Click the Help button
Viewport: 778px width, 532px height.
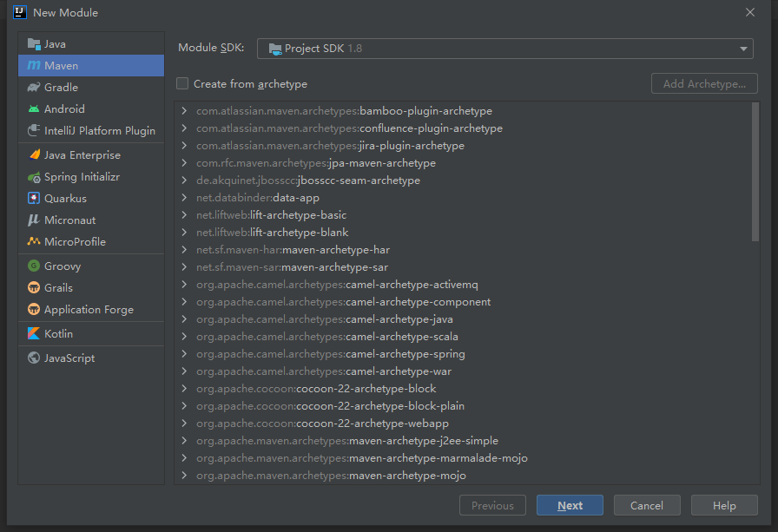(724, 505)
